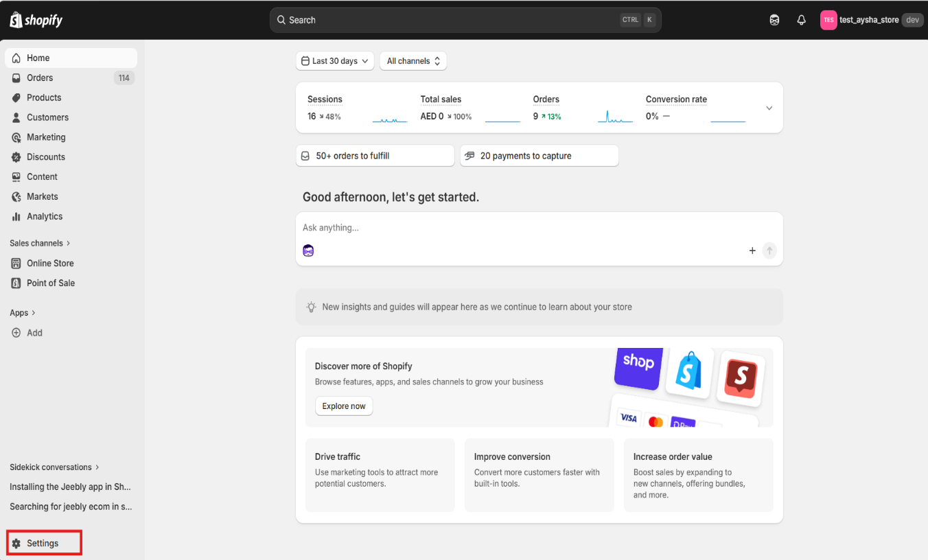
Task: Click the Sidekick avatar icon in the ask box
Action: [x=308, y=250]
